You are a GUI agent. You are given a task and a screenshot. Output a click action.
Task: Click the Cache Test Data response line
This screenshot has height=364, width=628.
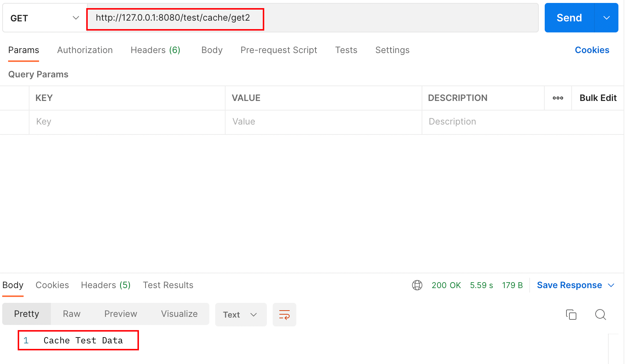pos(83,340)
